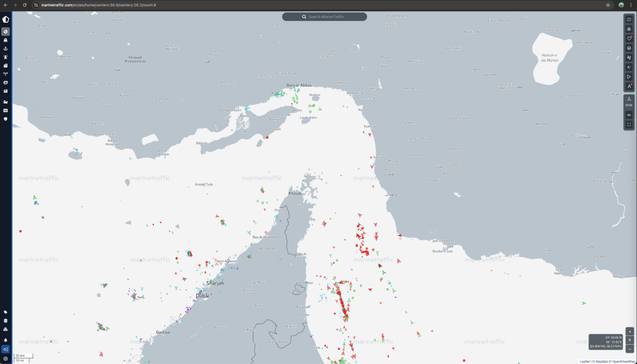Open the settings gear in sidebar
This screenshot has width=637, height=364.
pyautogui.click(x=6, y=358)
